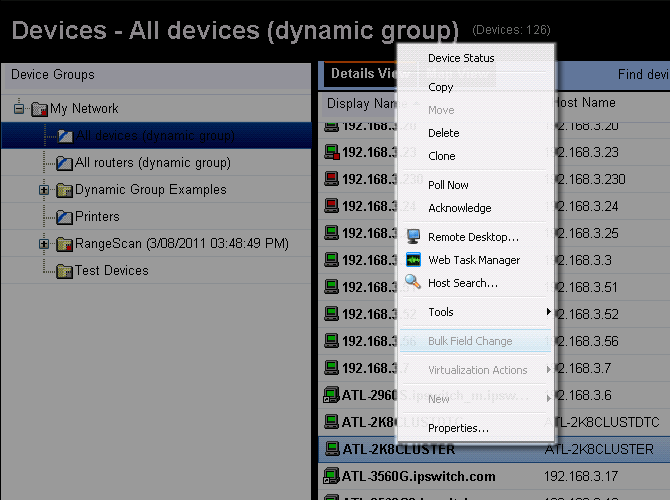670x500 pixels.
Task: Collapse the My Network tree node
Action: (19, 109)
